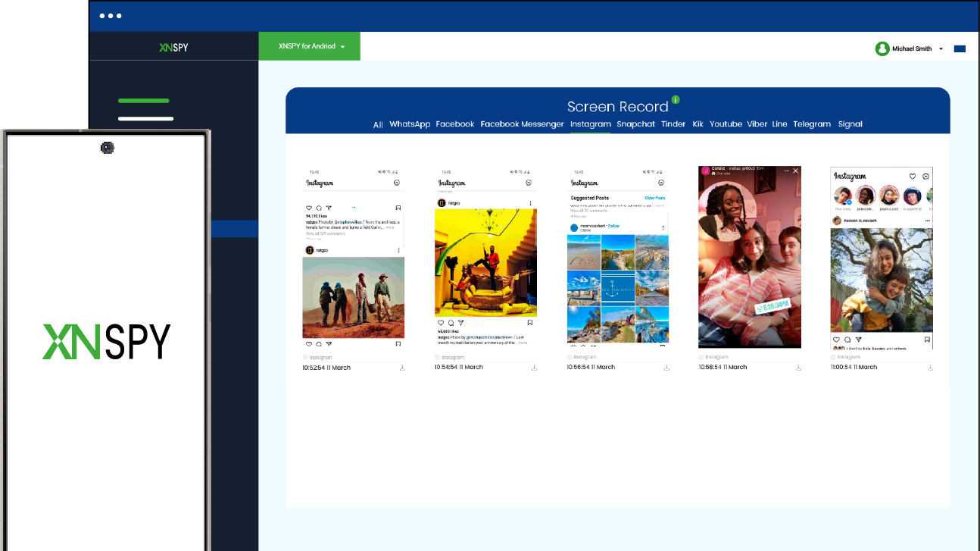Go to the Facebook Messenger tab

(x=523, y=124)
